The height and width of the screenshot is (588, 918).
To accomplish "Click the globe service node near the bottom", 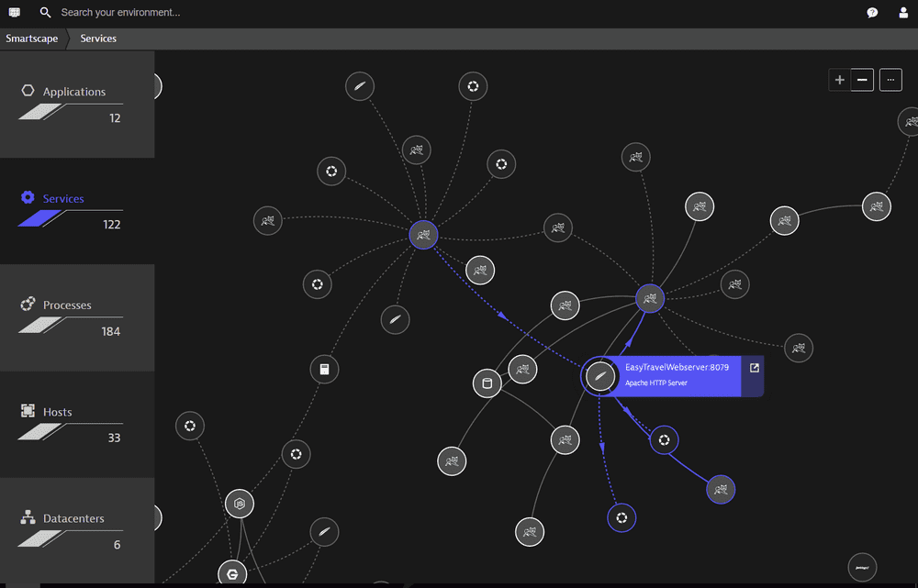I will coord(621,517).
